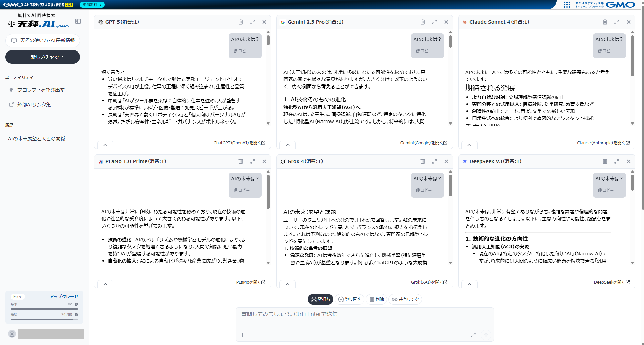Collapse the DeepSeek V3 panel chevron
The image size is (644, 345).
click(469, 284)
